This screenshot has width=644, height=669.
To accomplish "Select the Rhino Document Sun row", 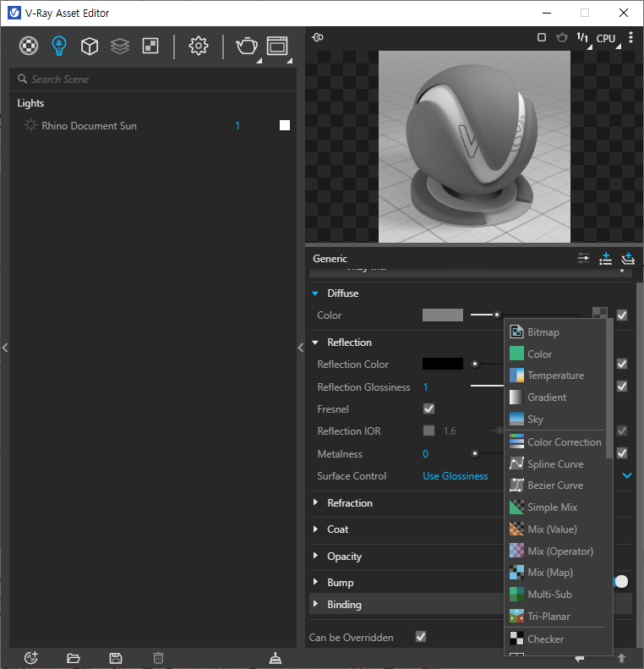I will coord(153,125).
